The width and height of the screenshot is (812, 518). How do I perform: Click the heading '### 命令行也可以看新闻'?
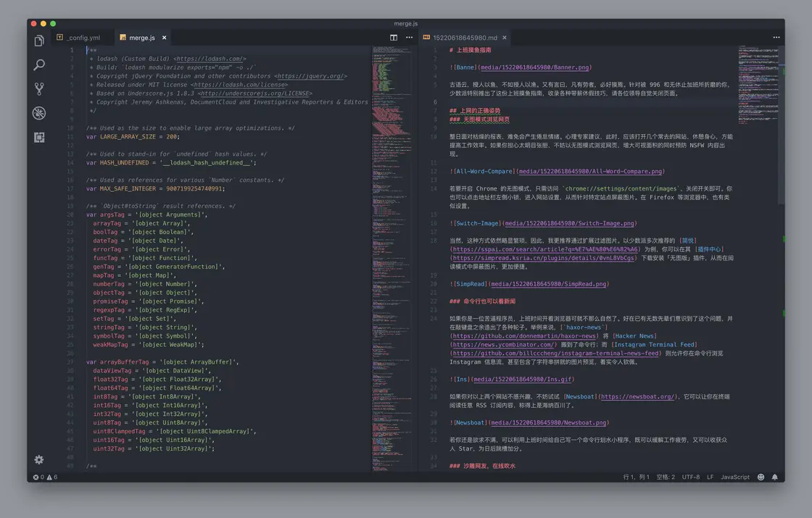[x=482, y=301]
